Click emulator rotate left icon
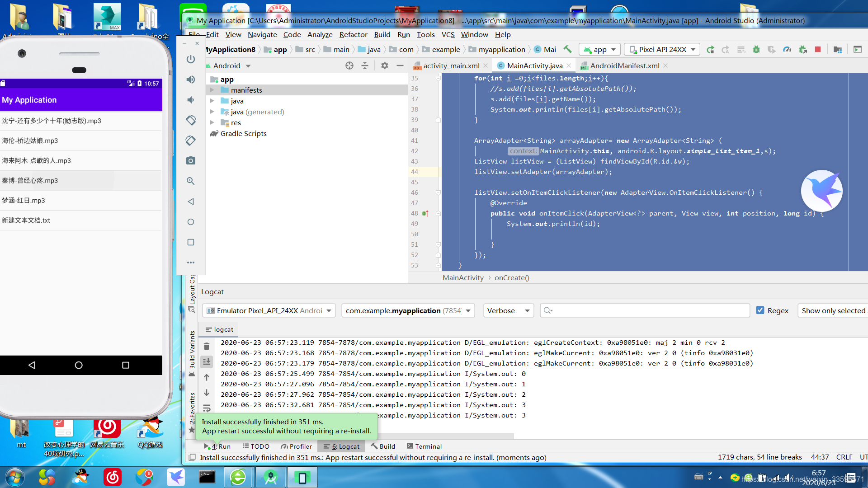This screenshot has width=868, height=488. (x=191, y=120)
